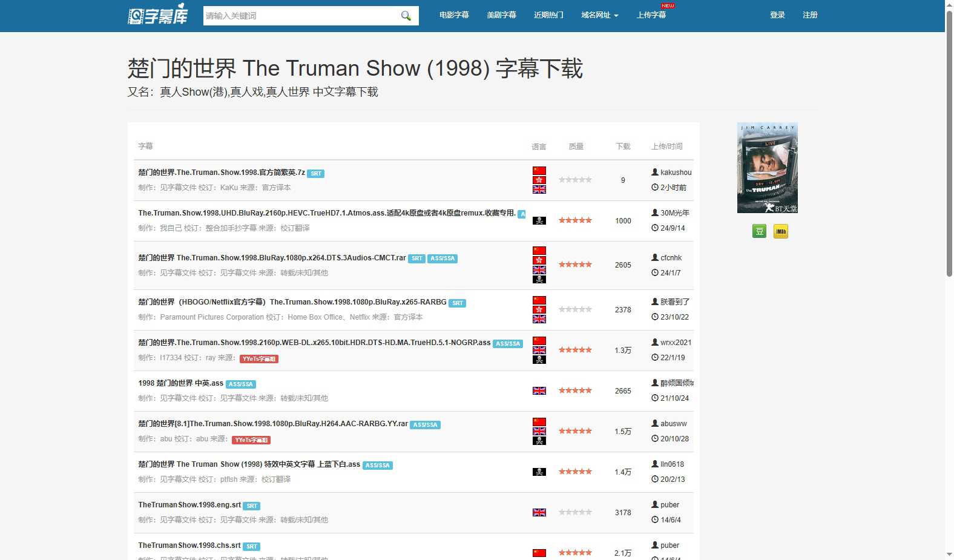Click ASS/SSA tag on 中英.ass row
The width and height of the screenshot is (954, 560).
241,384
